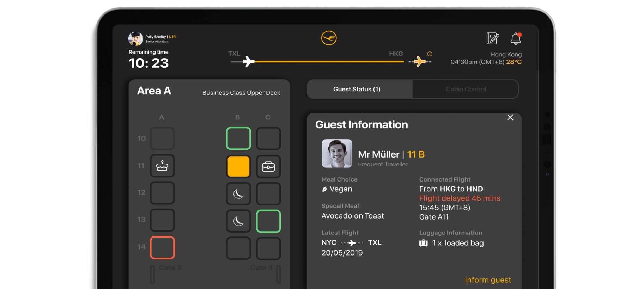
Task: Click 'Gate 3' label
Action: 170,268
